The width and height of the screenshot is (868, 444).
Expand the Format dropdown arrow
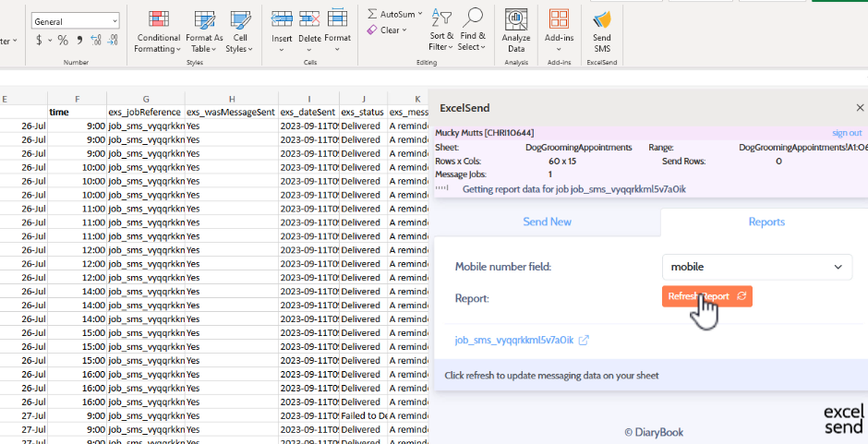(x=337, y=49)
